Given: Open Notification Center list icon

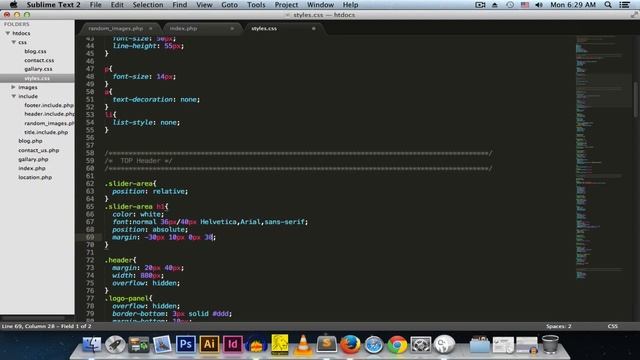Looking at the screenshot, I should (x=624, y=5).
